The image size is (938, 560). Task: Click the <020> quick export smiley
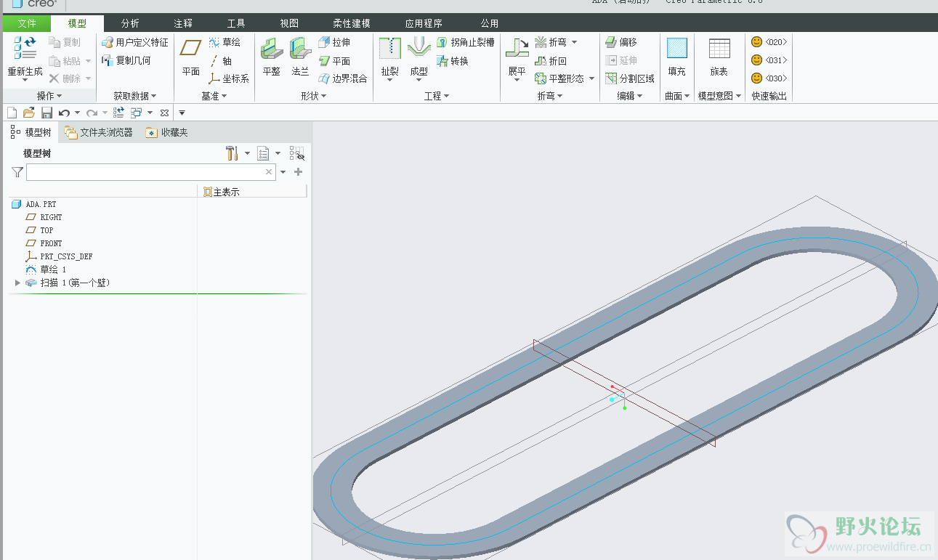coord(757,42)
